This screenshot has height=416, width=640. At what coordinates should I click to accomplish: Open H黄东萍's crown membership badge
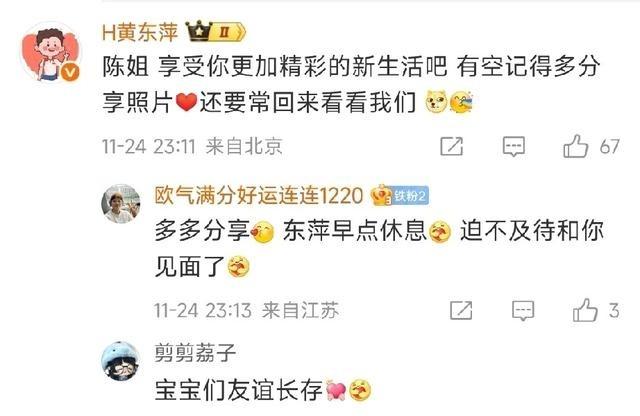pyautogui.click(x=216, y=32)
